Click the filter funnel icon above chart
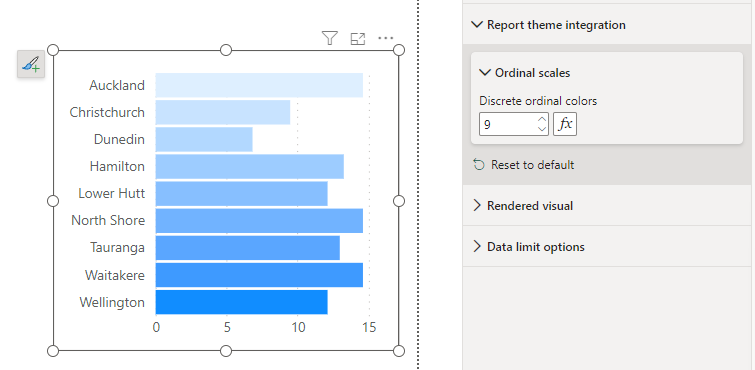 tap(329, 38)
